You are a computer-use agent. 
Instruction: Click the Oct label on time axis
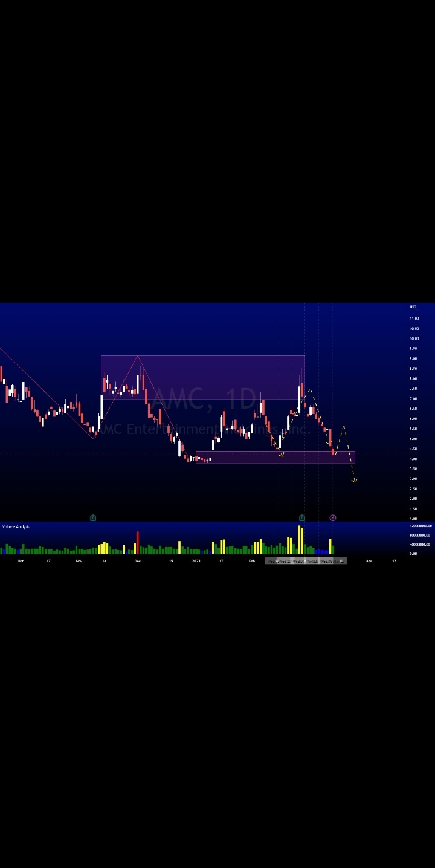point(21,561)
